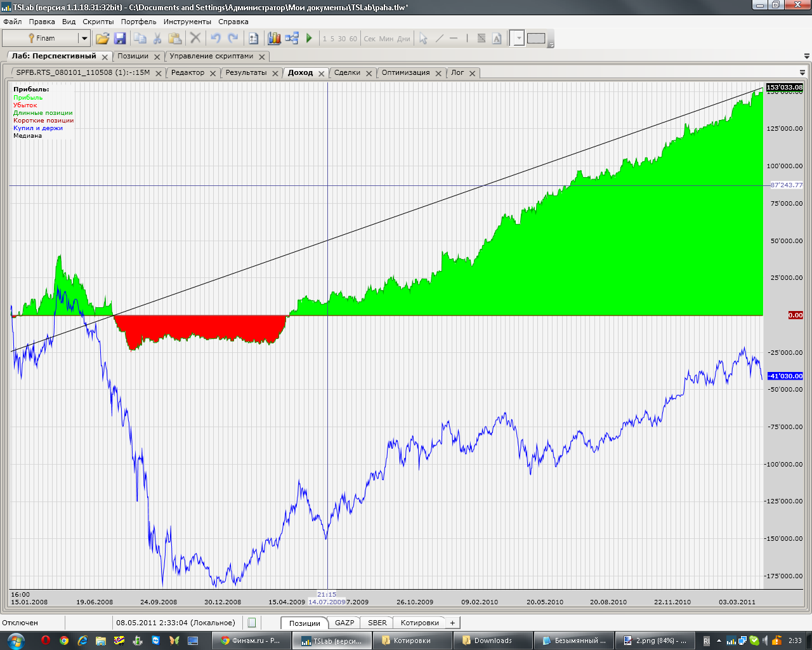812x650 pixels.
Task: Open the properties sheet icon in the toolbar
Action: tap(253, 38)
